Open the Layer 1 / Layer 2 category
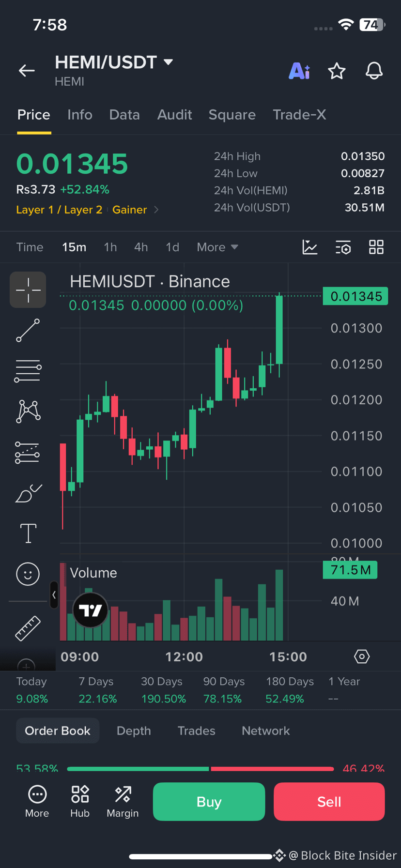 (x=59, y=210)
